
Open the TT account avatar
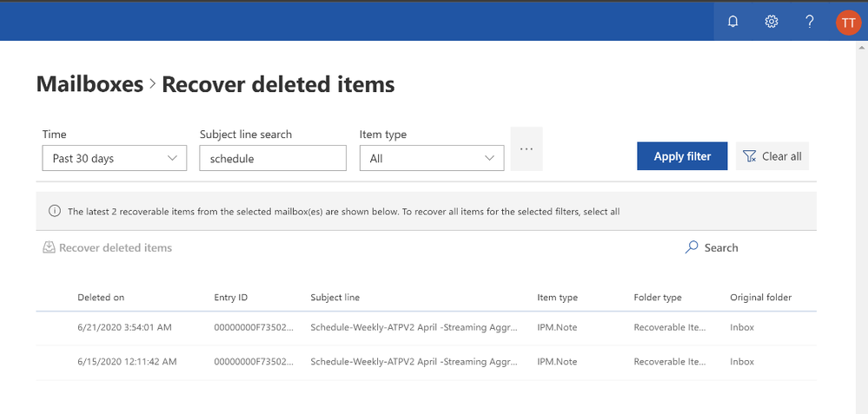point(848,22)
